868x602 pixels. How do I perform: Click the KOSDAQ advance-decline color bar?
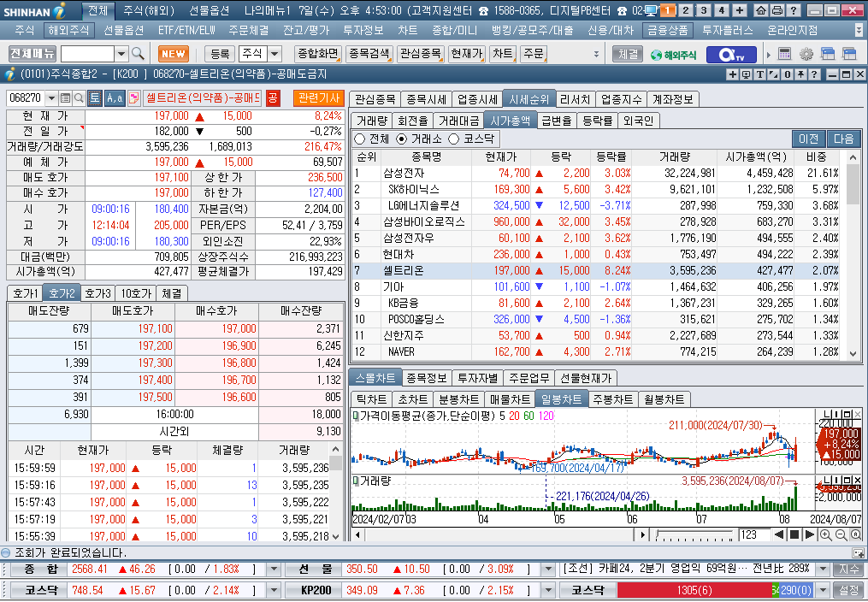pos(715,590)
